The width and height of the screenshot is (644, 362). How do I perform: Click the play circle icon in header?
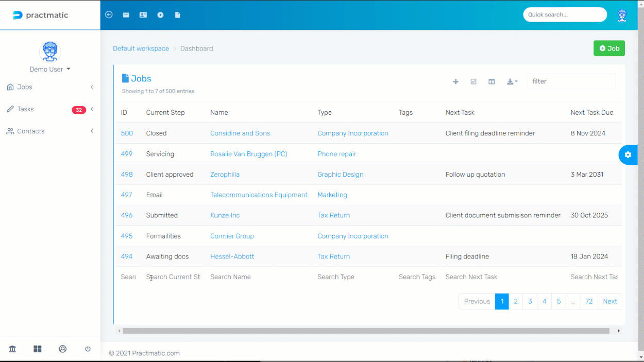coord(160,15)
